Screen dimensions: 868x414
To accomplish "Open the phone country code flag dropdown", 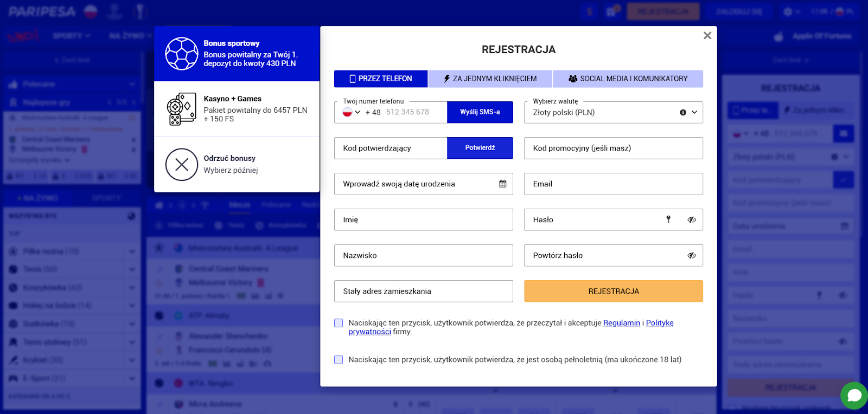I will click(352, 112).
